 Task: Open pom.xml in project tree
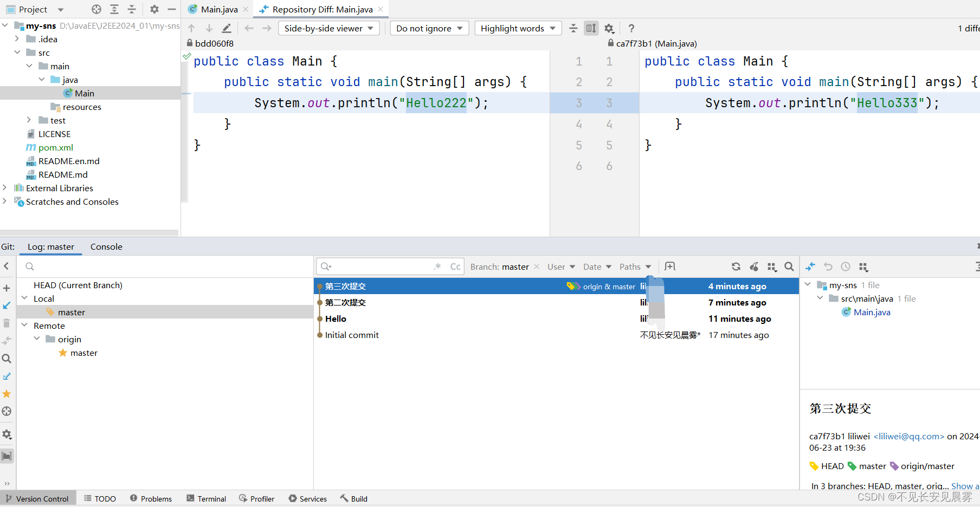(x=55, y=147)
